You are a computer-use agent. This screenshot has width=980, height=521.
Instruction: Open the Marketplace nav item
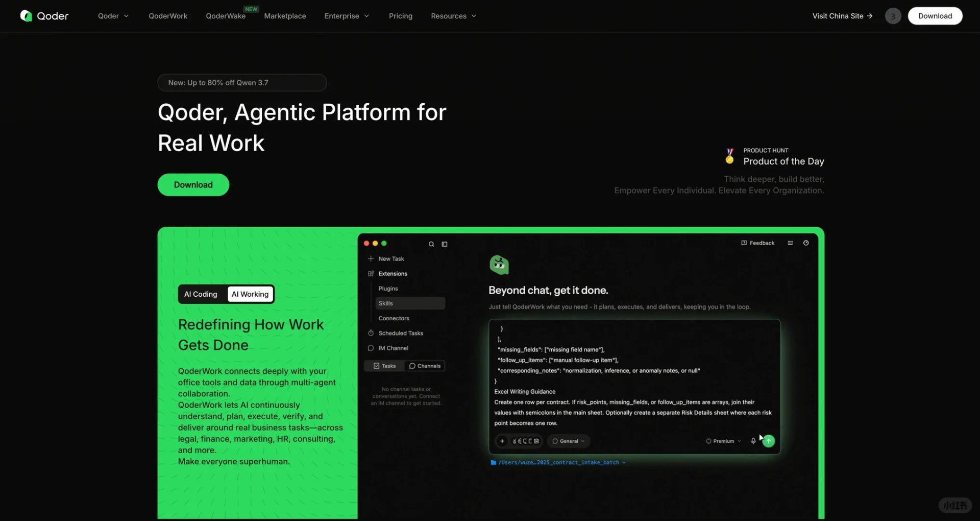coord(285,16)
